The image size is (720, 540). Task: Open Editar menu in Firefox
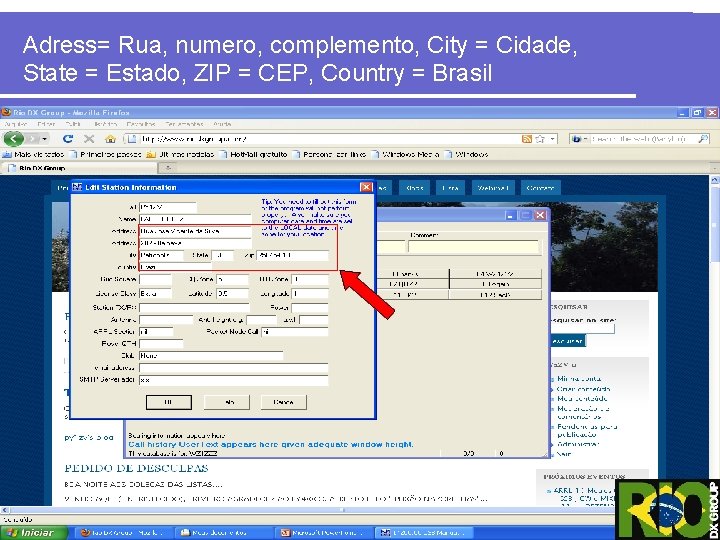pyautogui.click(x=46, y=124)
